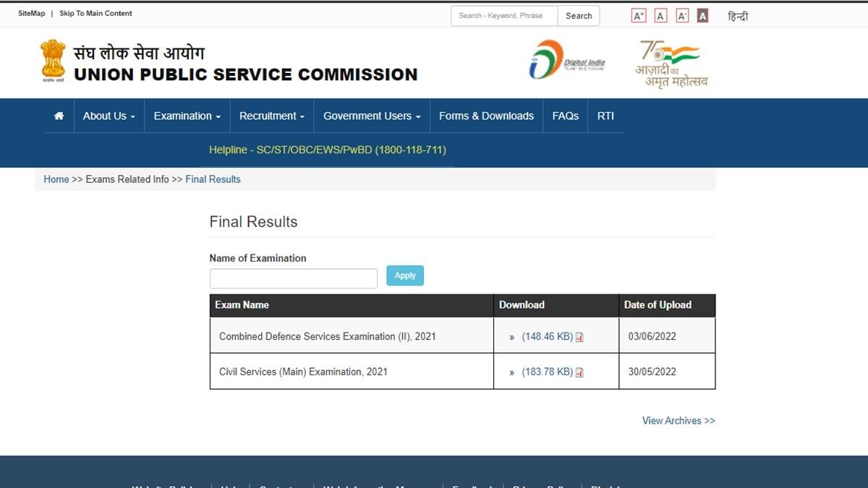
Task: Open PDF icon for Civil Services result
Action: click(x=579, y=372)
